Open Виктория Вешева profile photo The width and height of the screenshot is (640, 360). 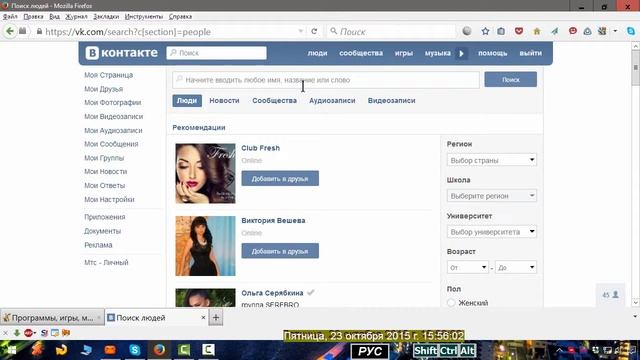click(x=205, y=246)
